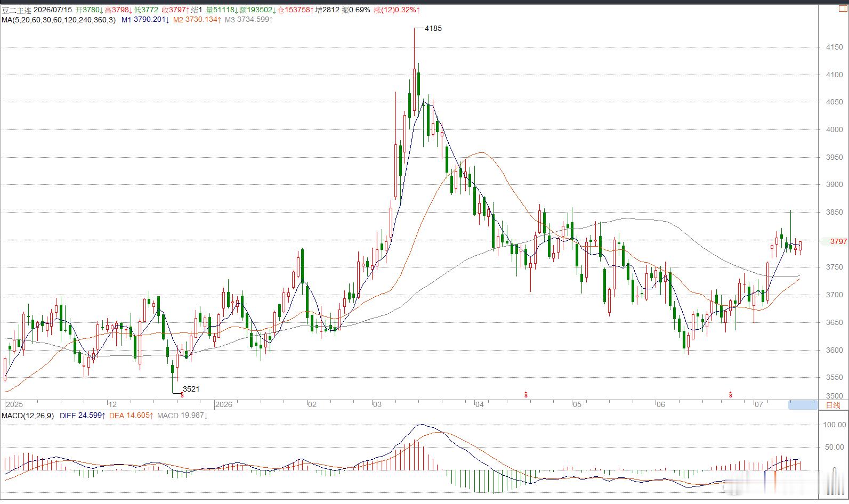Select the DIFF 24.599 indicator label

coord(83,415)
